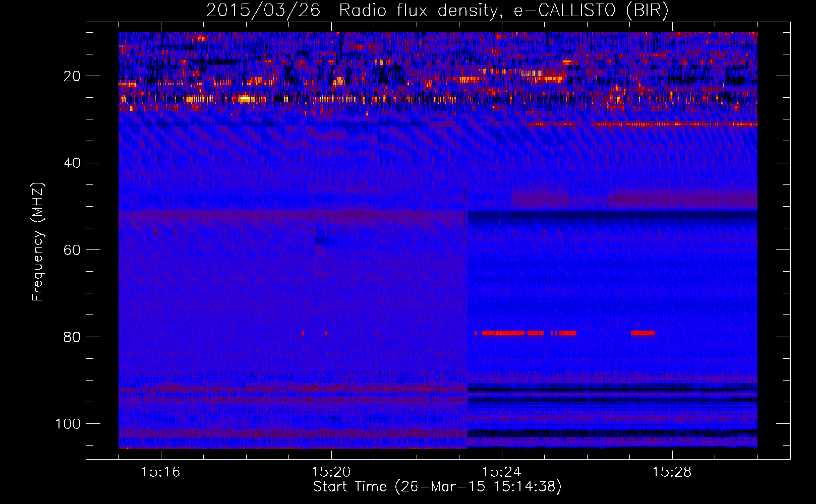Click the 15:20 time tick label
The image size is (816, 504).
pos(331,472)
